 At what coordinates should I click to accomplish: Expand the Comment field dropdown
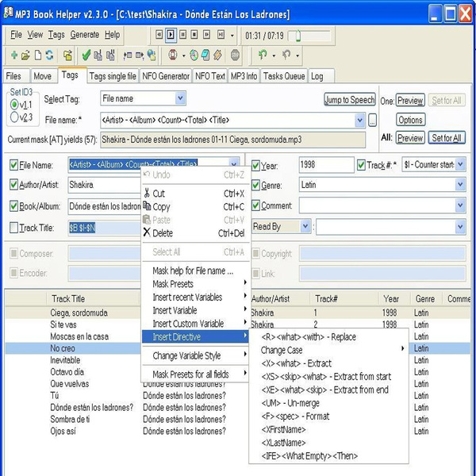pos(460,205)
